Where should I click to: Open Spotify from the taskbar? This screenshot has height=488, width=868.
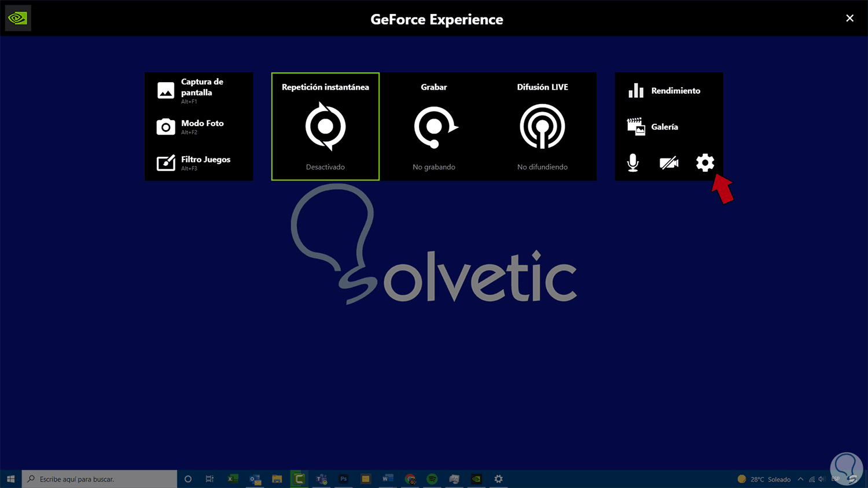pos(432,479)
